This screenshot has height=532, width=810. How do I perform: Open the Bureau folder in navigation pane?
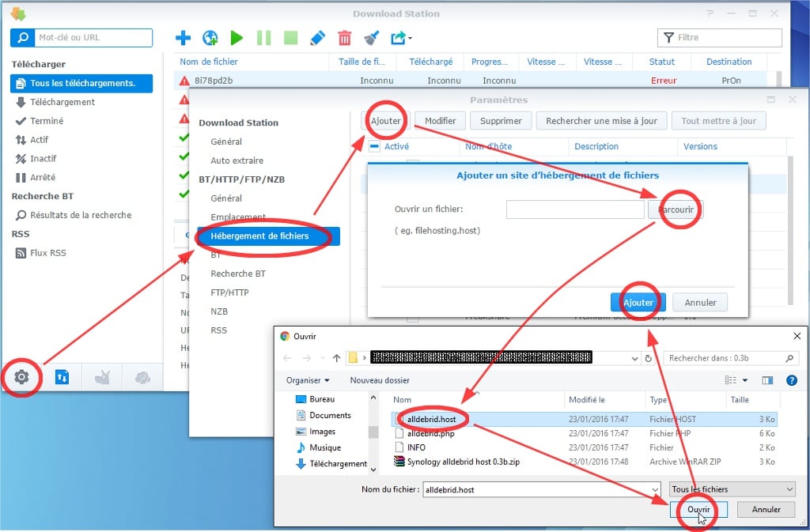point(322,399)
